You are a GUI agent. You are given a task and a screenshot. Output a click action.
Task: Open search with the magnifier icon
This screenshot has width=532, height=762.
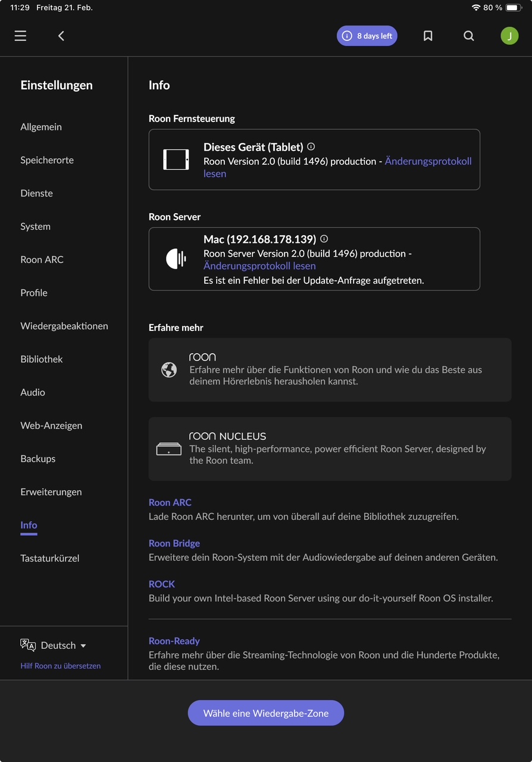469,36
